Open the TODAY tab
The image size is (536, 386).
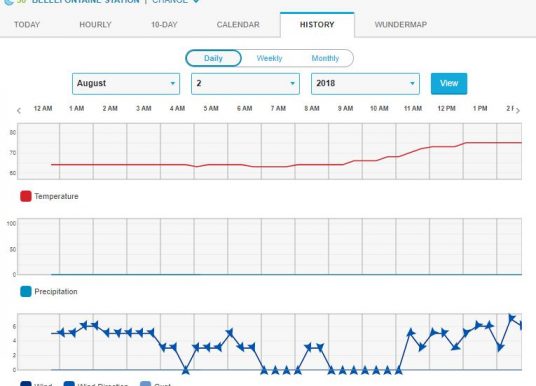(x=27, y=25)
